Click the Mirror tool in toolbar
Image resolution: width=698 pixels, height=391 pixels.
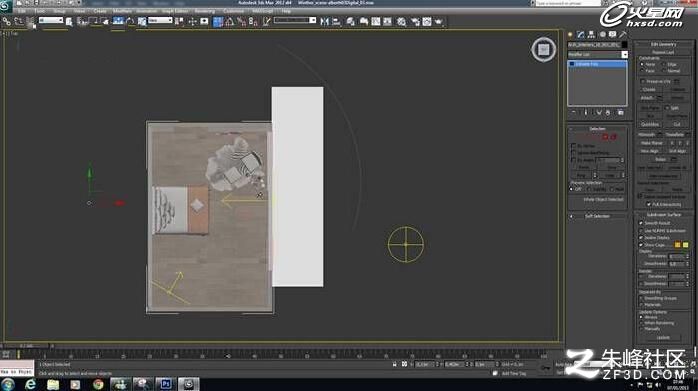[325, 21]
